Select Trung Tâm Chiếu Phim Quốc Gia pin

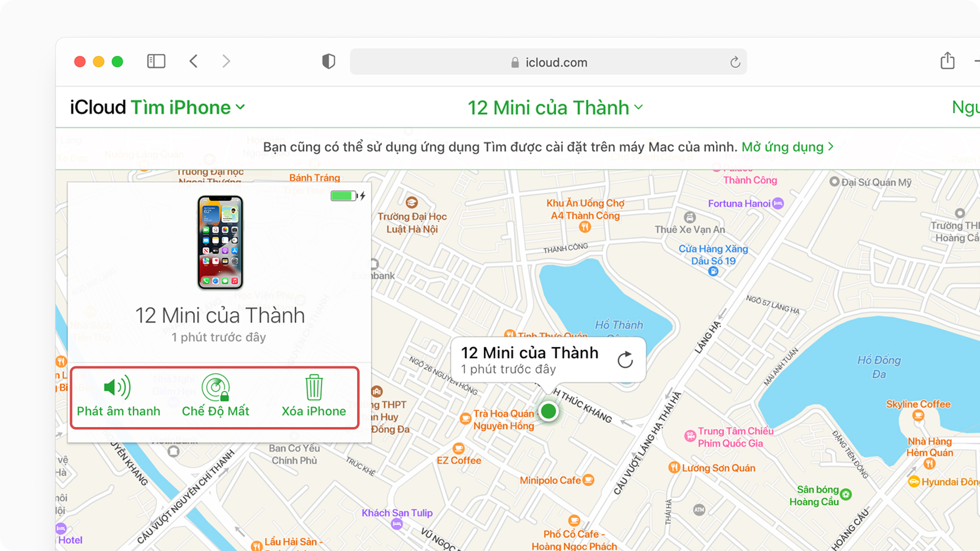coord(690,436)
